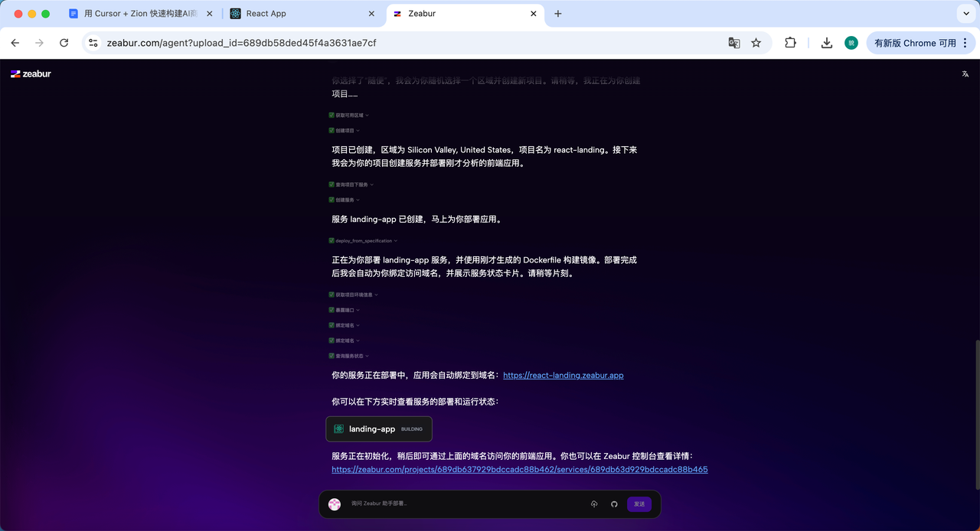Image resolution: width=980 pixels, height=531 pixels.
Task: Expand the 创建项目 step chevron
Action: [358, 131]
